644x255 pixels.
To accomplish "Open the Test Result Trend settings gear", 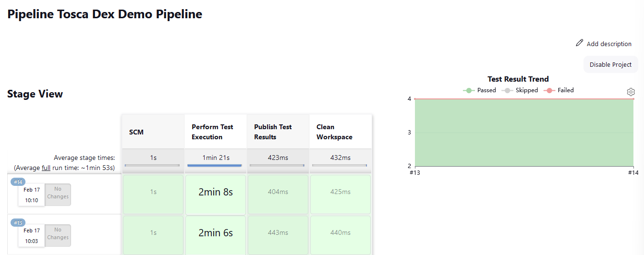I will pyautogui.click(x=631, y=92).
